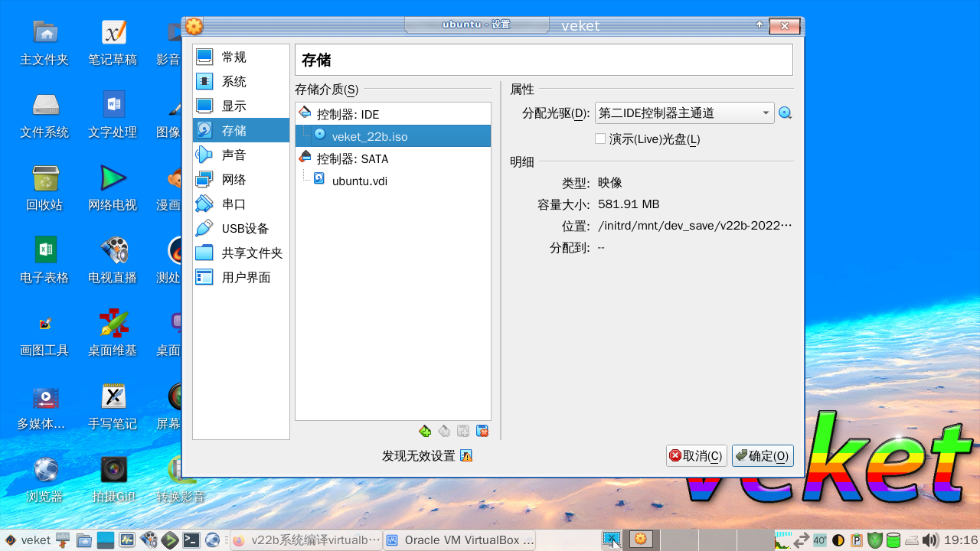Click the 40° temperature tray indicator

tap(820, 540)
